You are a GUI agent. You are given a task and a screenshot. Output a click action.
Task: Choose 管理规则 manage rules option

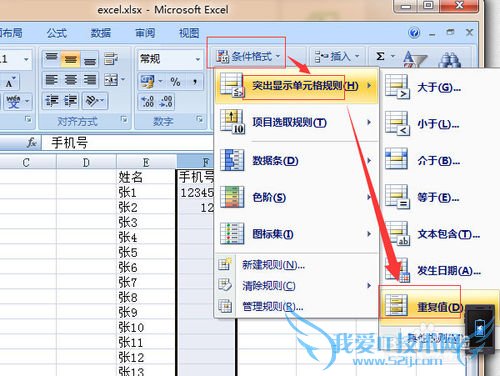(297, 306)
